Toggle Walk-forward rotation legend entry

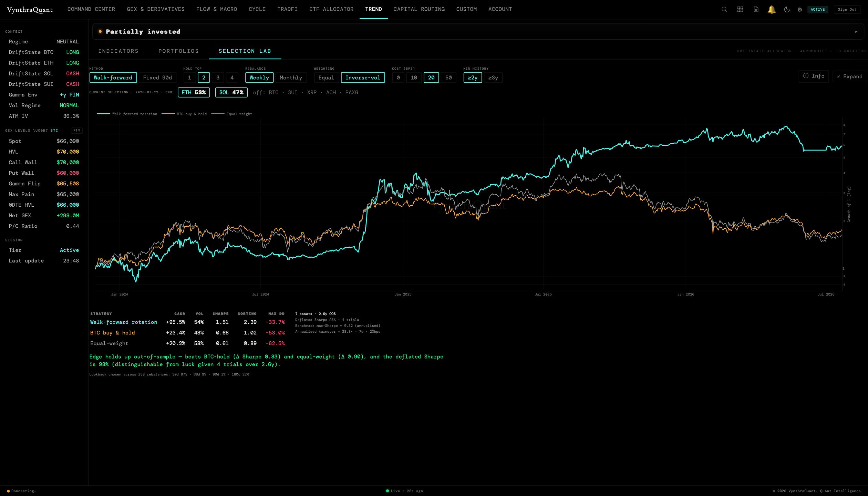127,114
